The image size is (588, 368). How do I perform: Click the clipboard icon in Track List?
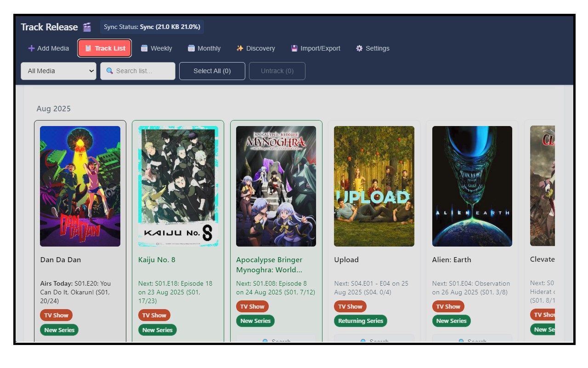pyautogui.click(x=88, y=48)
